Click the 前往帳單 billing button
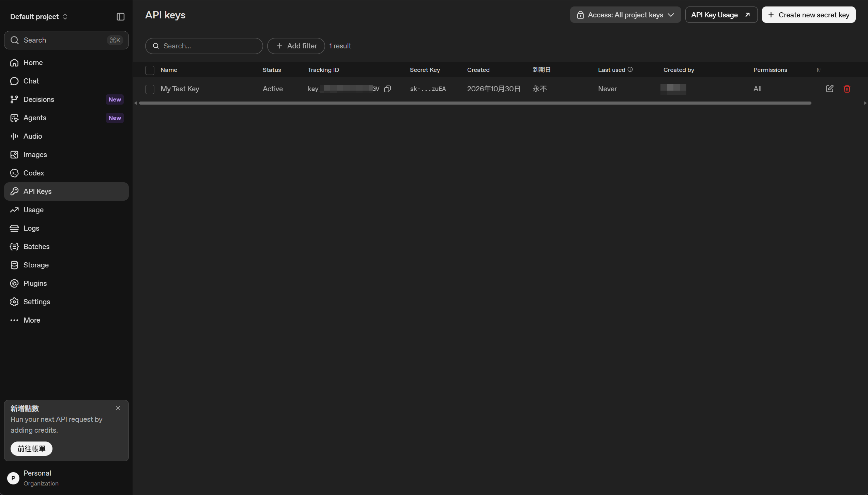 31,449
